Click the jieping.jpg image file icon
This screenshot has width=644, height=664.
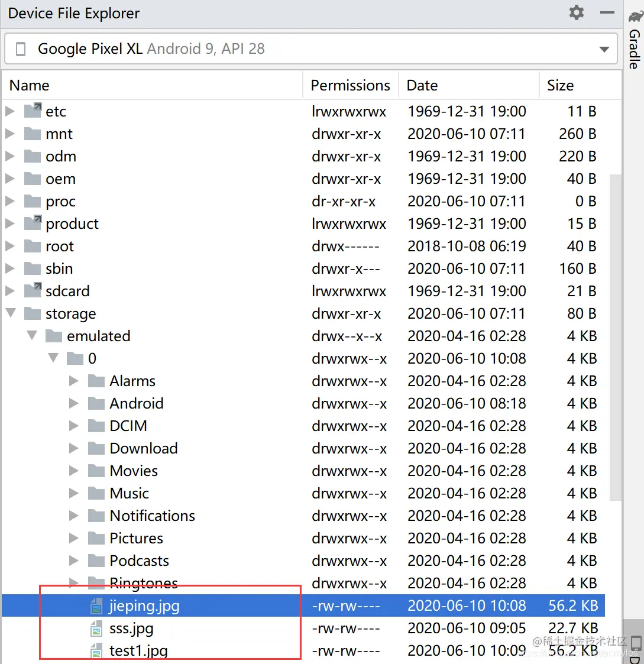tap(96, 605)
